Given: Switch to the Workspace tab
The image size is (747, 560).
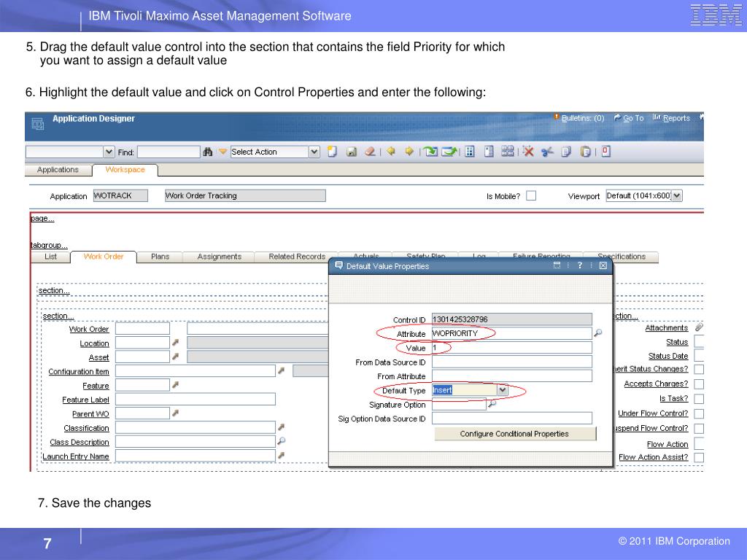Looking at the screenshot, I should pos(125,169).
